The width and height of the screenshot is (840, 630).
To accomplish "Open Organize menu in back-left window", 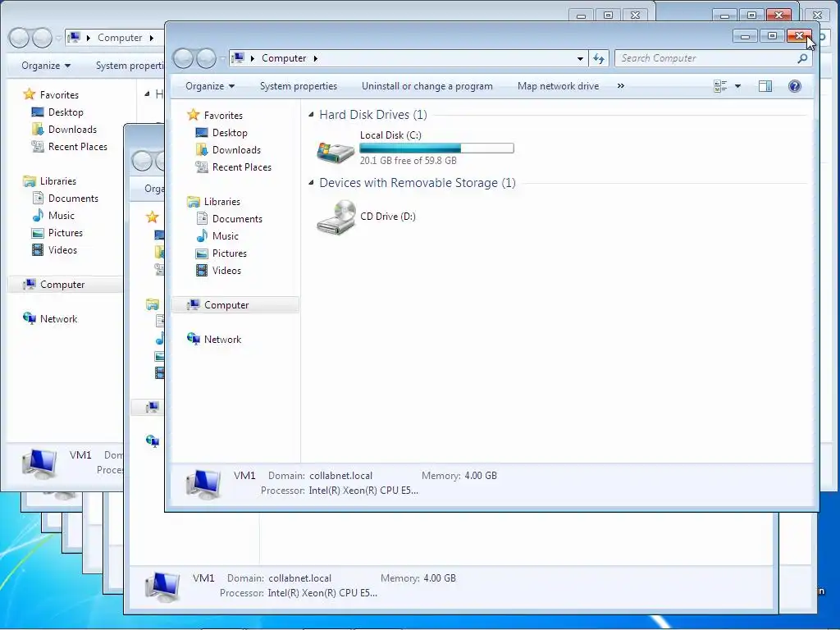I will (46, 66).
